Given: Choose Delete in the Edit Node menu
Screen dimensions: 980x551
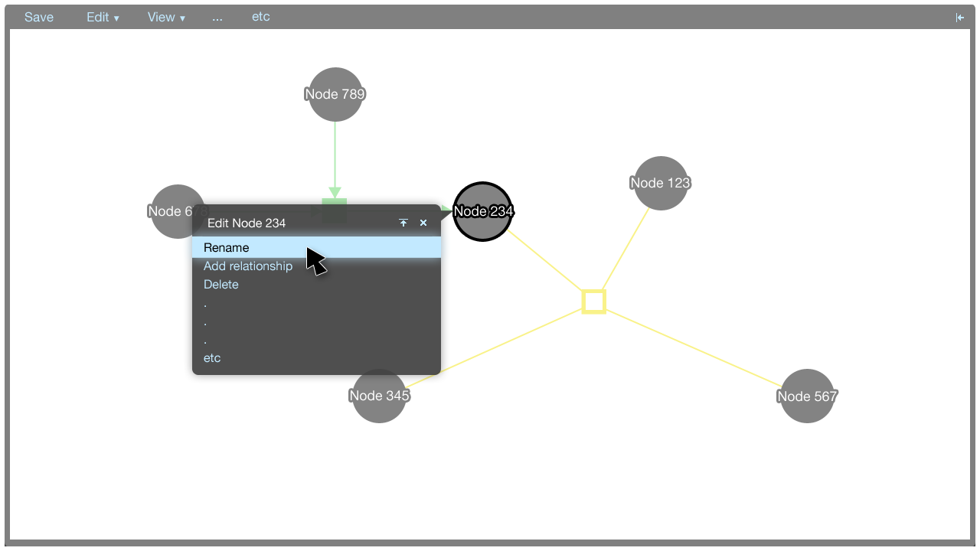Looking at the screenshot, I should click(x=221, y=285).
